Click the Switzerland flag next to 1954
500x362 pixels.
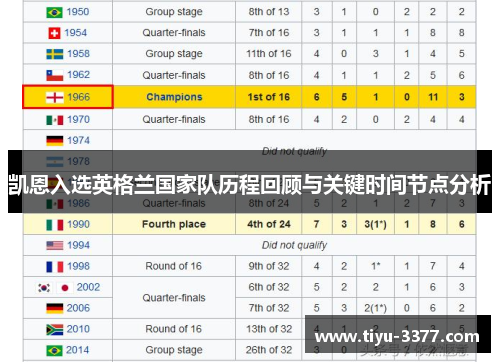(54, 33)
